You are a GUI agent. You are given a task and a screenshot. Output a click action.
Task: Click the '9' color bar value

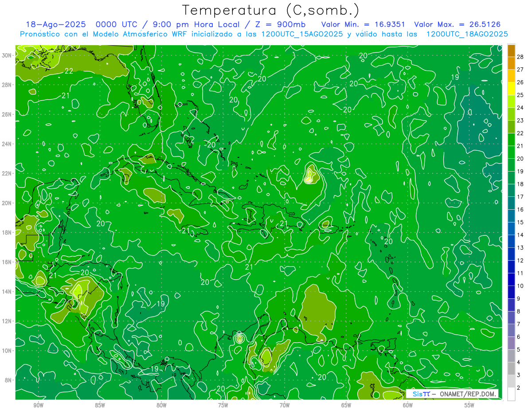(519, 299)
